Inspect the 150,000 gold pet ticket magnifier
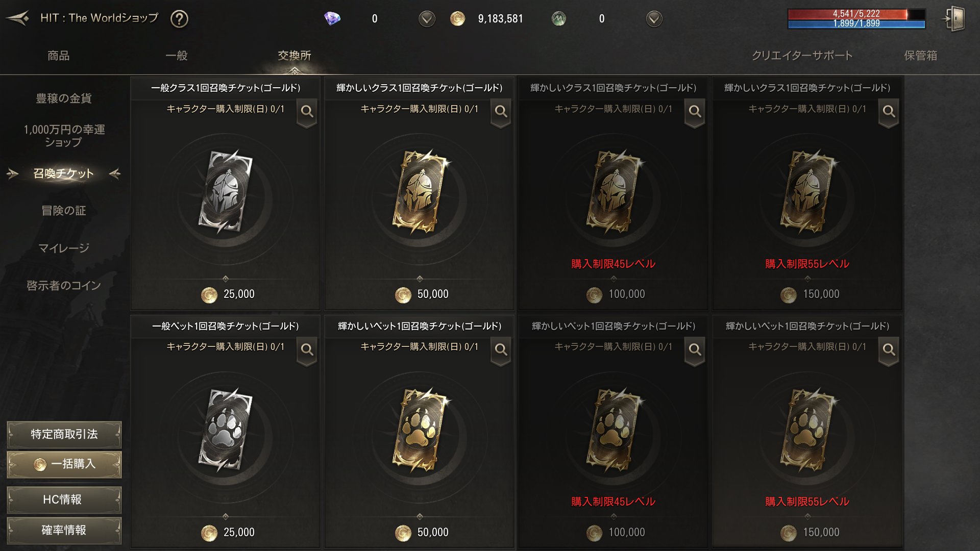The image size is (980, 551). coord(889,350)
